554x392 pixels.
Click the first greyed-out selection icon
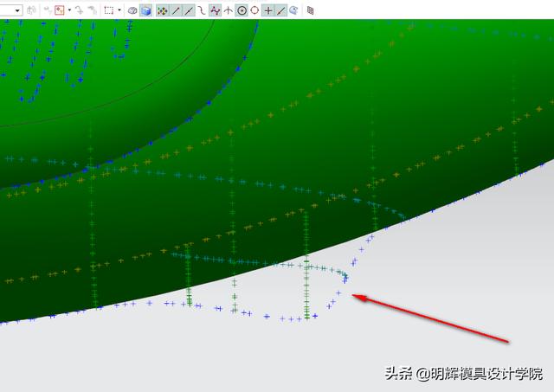pyautogui.click(x=48, y=10)
